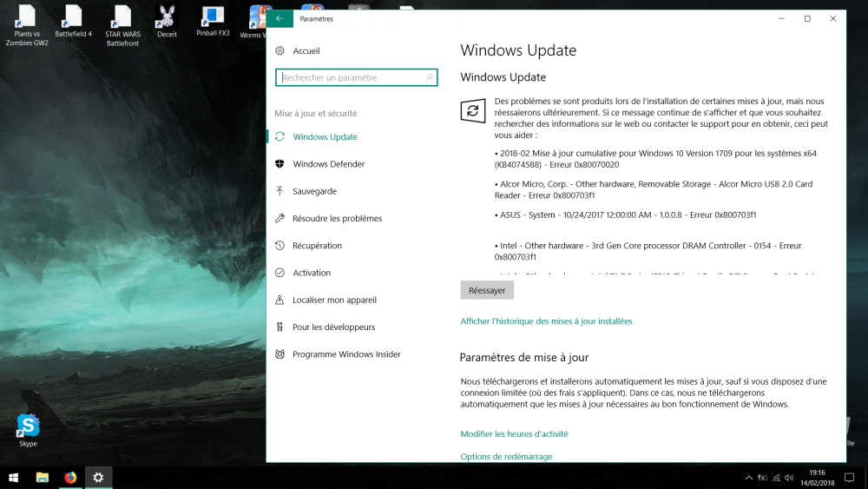Open Programme Windows Insider
This screenshot has height=489, width=868.
point(346,354)
